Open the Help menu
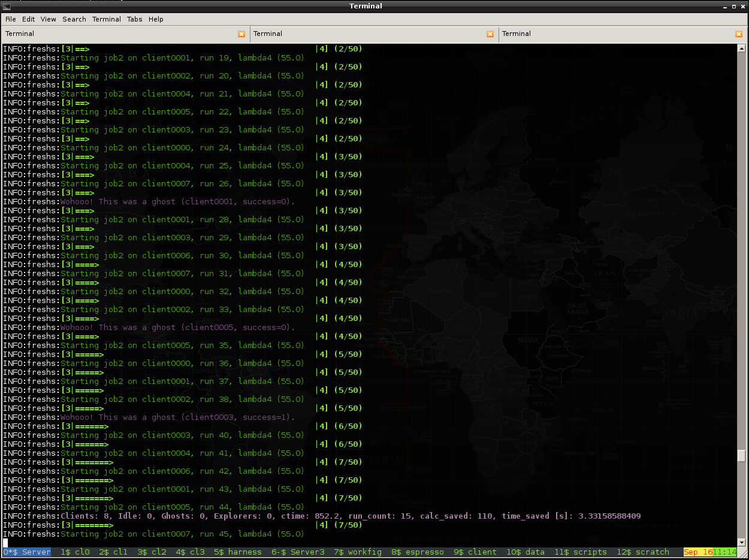 [156, 19]
